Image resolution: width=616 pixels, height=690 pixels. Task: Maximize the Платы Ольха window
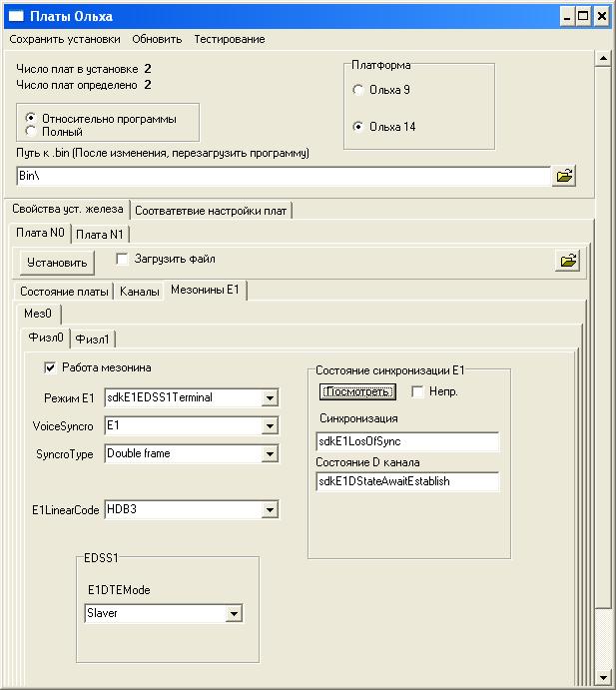pos(583,17)
